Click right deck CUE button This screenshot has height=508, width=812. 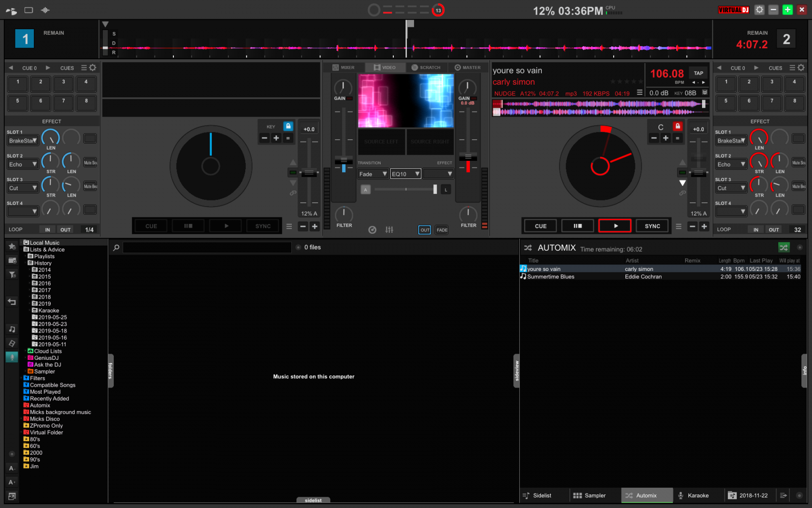[x=540, y=226]
